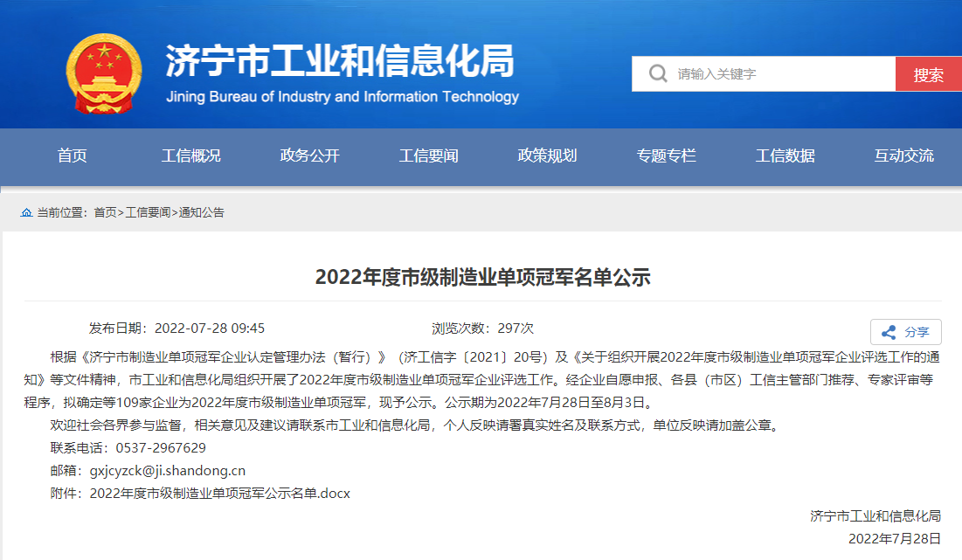
Task: Type in the 请输入关键字 search field
Action: (778, 74)
